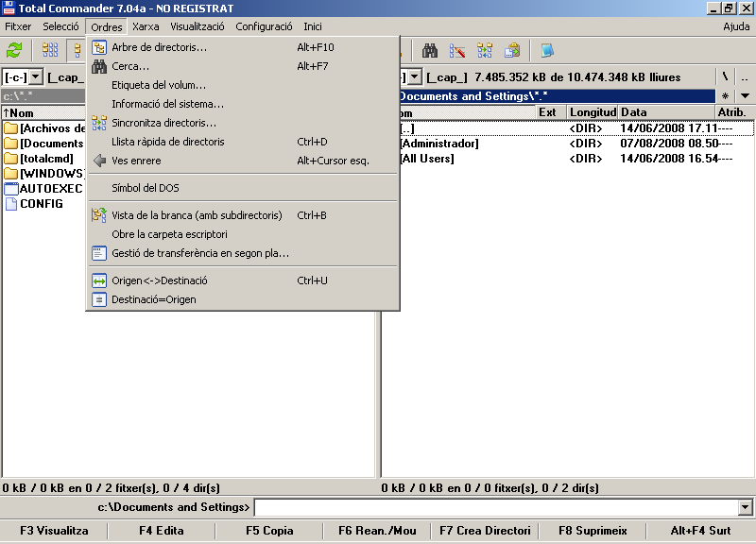Image resolution: width=756 pixels, height=544 pixels.
Task: Click the Synchronize directories toolbar icon
Action: tap(485, 50)
